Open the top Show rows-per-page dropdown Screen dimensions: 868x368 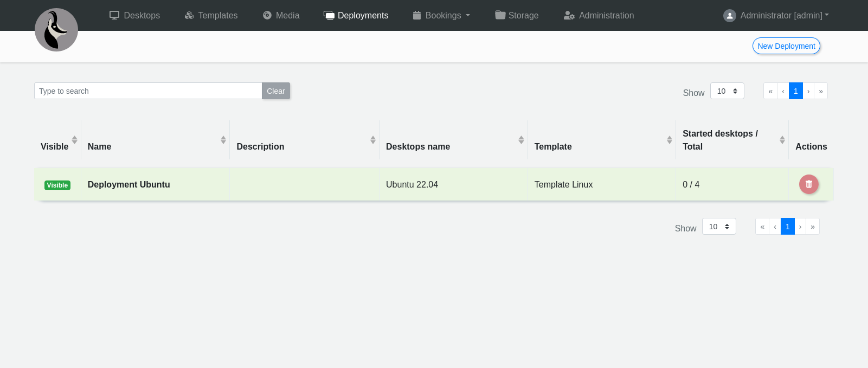pyautogui.click(x=727, y=91)
